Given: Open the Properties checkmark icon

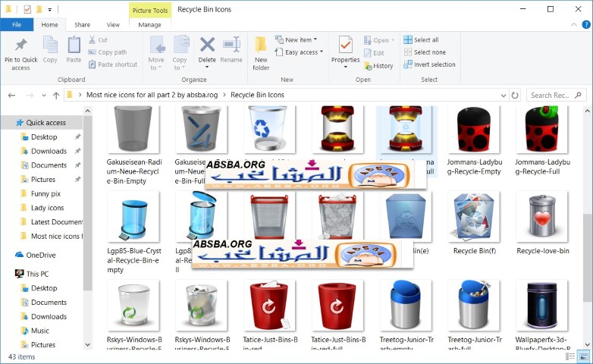Looking at the screenshot, I should [x=345, y=45].
